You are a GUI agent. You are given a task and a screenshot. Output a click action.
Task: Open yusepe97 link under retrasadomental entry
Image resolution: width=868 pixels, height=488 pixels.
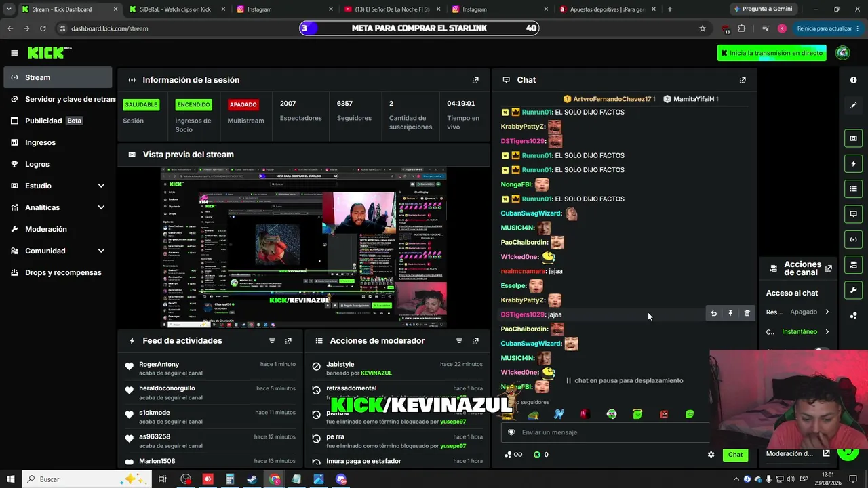[453, 398]
